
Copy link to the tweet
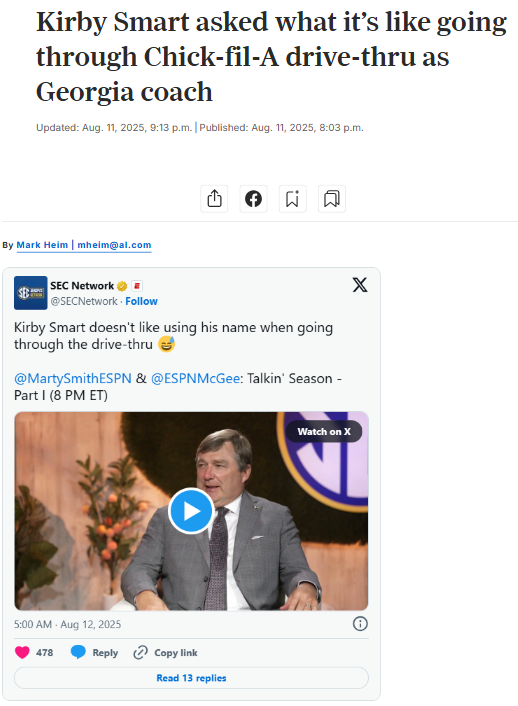tap(165, 652)
